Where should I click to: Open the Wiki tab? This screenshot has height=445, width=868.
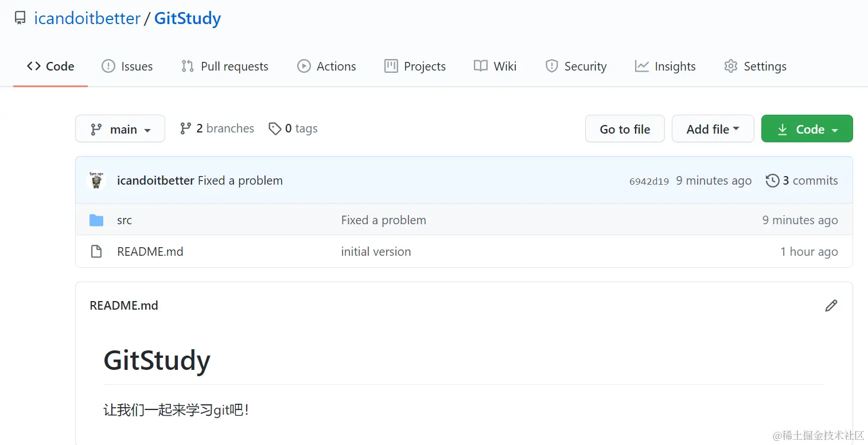pos(495,67)
